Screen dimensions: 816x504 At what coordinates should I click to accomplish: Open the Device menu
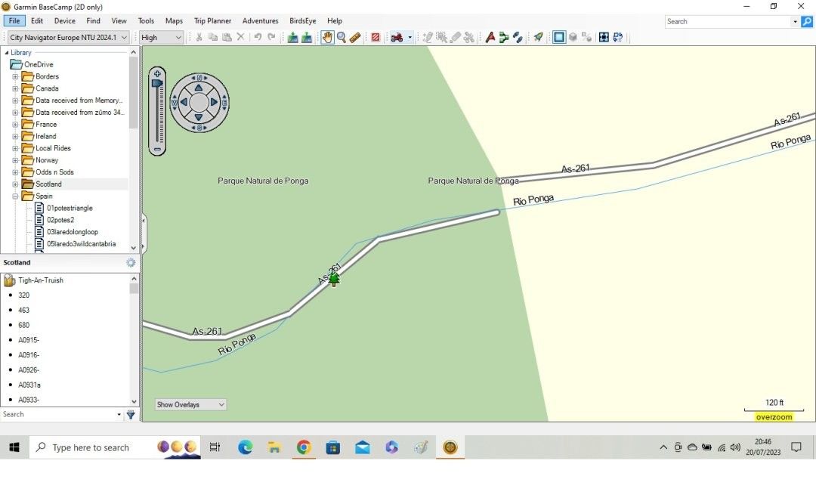pyautogui.click(x=64, y=21)
